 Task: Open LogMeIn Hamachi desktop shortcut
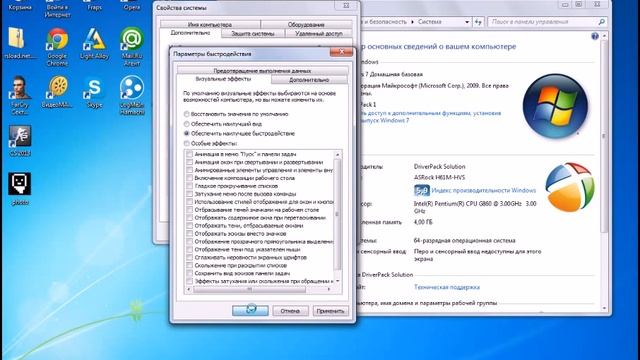[132, 96]
